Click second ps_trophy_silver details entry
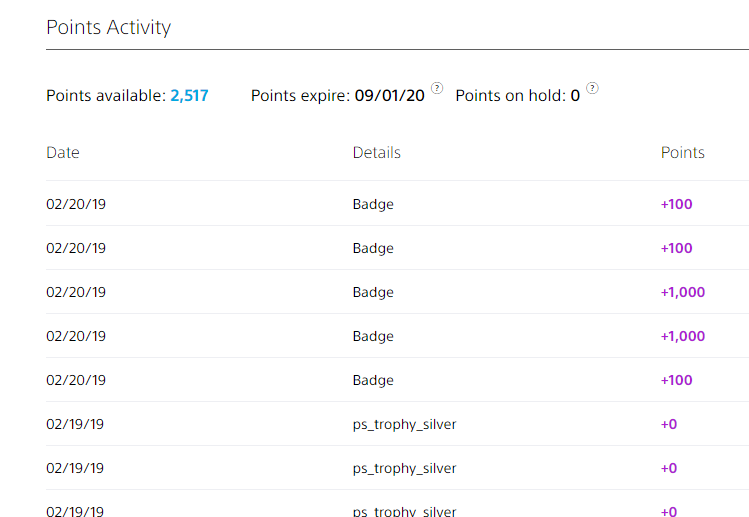749x517 pixels. coord(405,468)
